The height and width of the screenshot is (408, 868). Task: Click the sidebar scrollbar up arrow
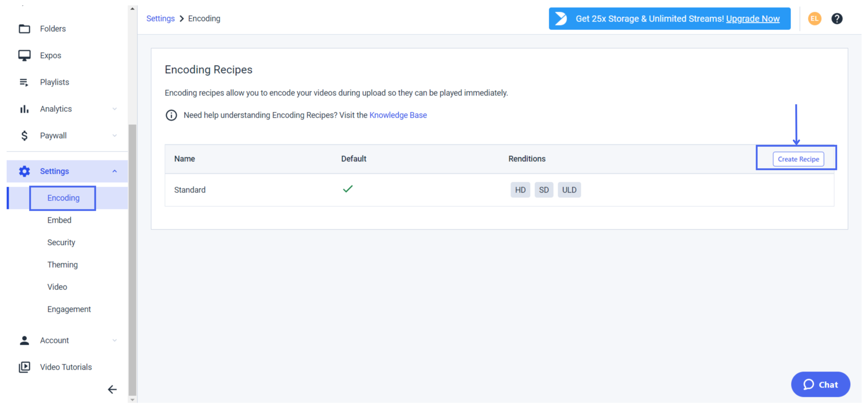click(132, 8)
